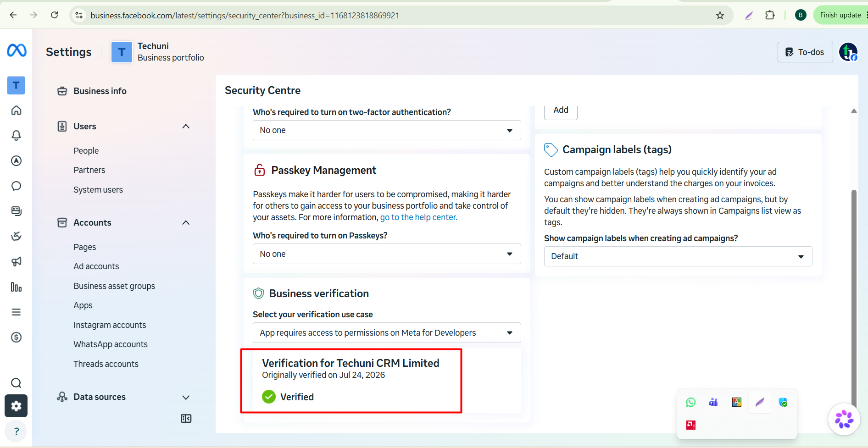Select People under Users
Image resolution: width=868 pixels, height=448 pixels.
click(86, 150)
